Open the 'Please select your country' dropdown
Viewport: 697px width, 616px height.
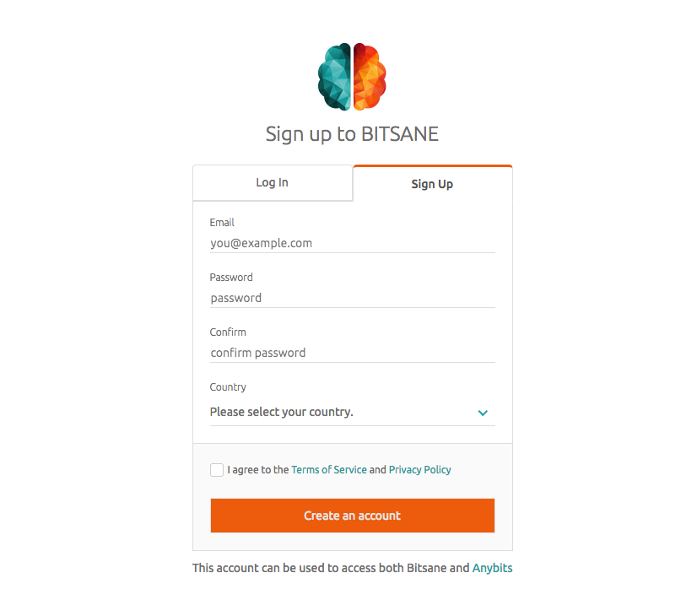click(352, 412)
